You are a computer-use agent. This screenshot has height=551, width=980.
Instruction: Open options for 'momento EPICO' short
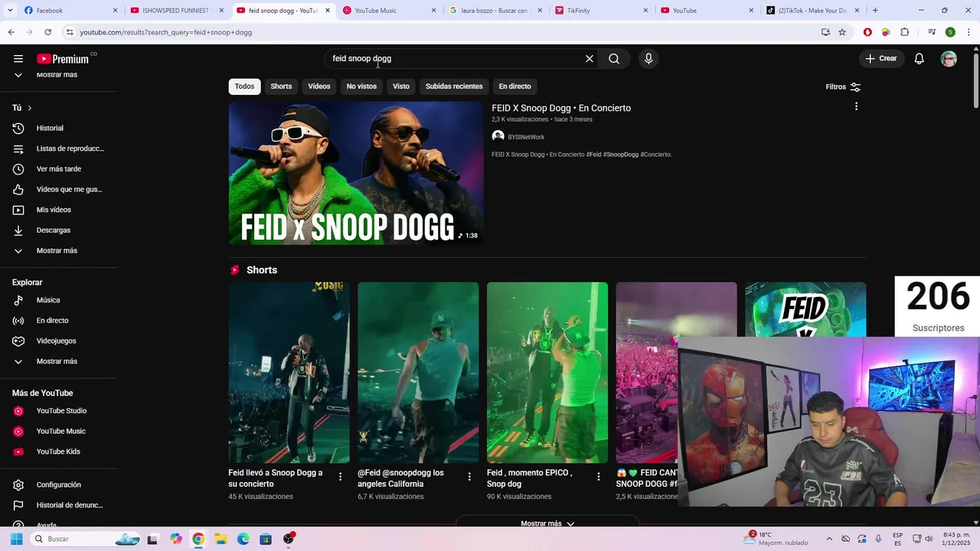pyautogui.click(x=599, y=477)
